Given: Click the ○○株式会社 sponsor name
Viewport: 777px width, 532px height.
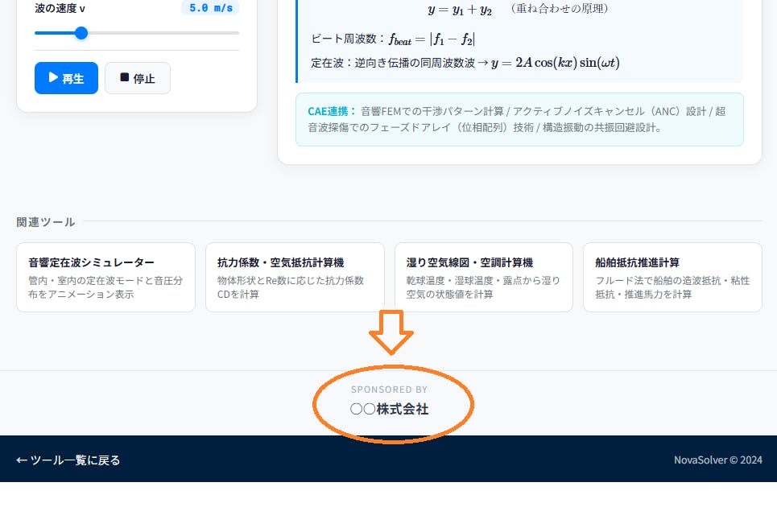Looking at the screenshot, I should click(x=390, y=409).
